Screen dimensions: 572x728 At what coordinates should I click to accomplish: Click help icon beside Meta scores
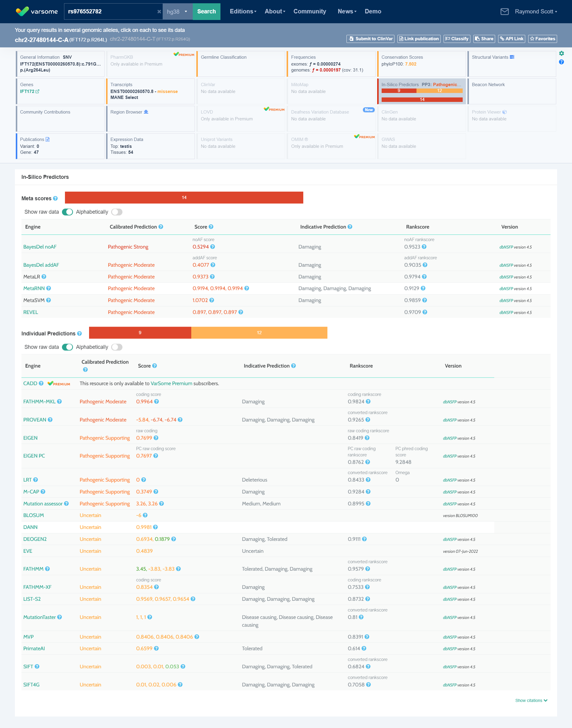pos(56,199)
